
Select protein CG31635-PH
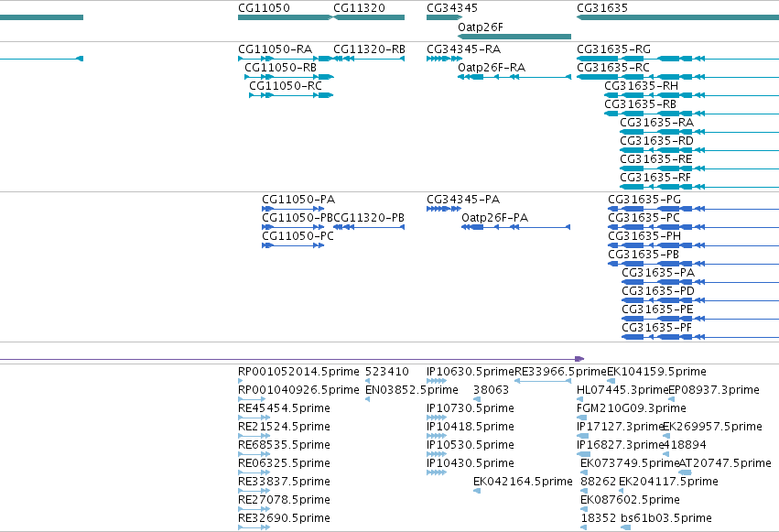[x=694, y=245]
